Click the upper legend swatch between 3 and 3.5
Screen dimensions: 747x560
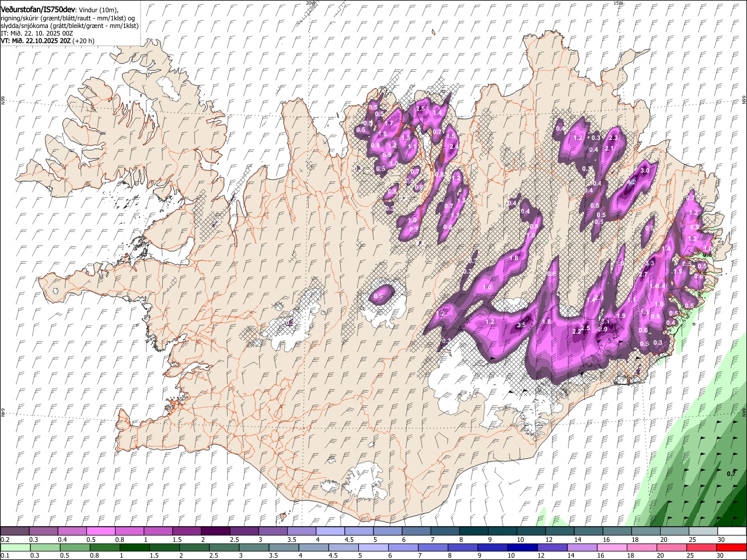coord(272,531)
